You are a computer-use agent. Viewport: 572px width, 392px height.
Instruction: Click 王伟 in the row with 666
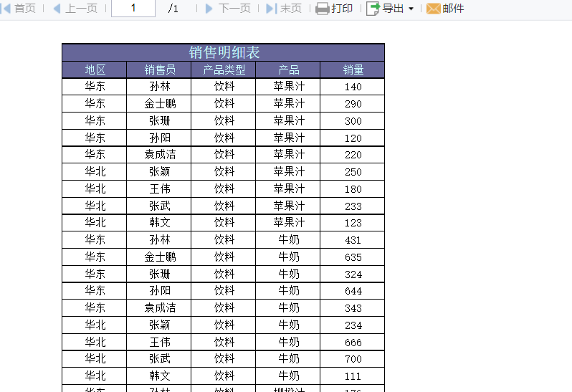coord(160,343)
